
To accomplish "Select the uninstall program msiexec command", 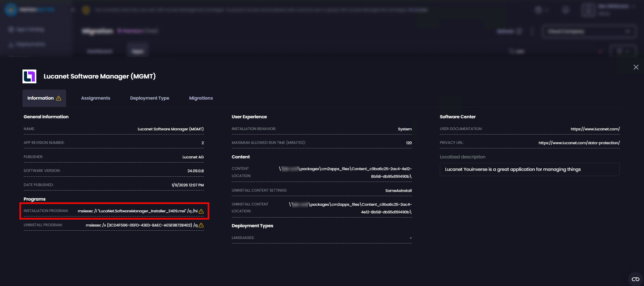I will [142, 225].
